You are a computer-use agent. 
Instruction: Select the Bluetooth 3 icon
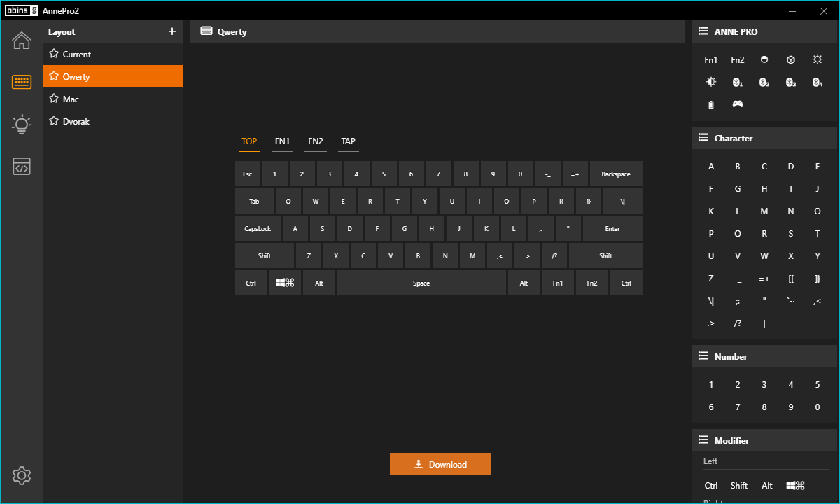pyautogui.click(x=791, y=83)
